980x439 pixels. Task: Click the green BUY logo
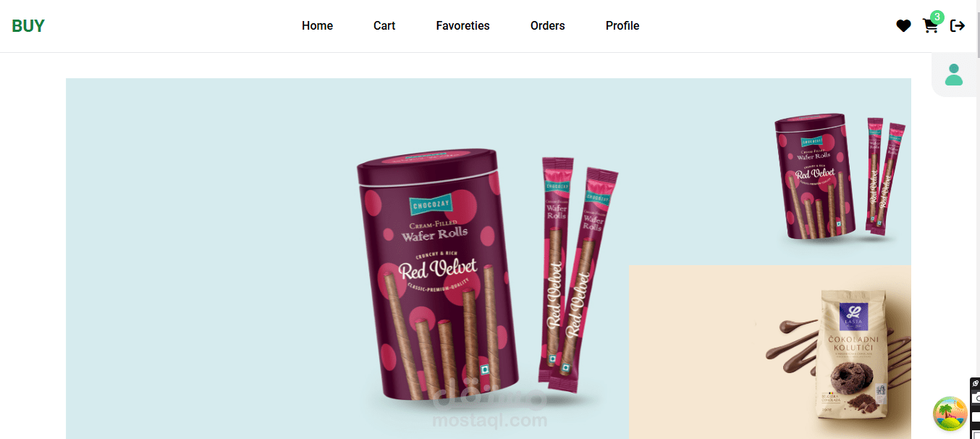pos(28,26)
